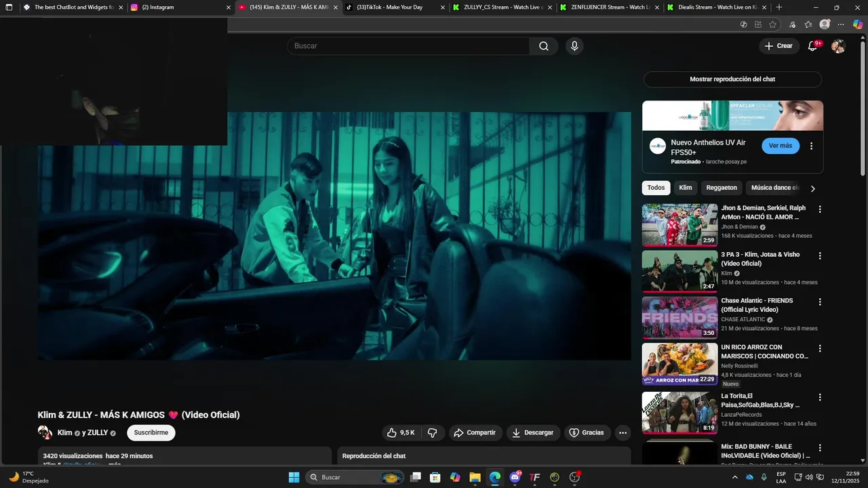Screen dimensions: 868x488
Task: Click the YouTube Buscar search field
Action: 408,46
